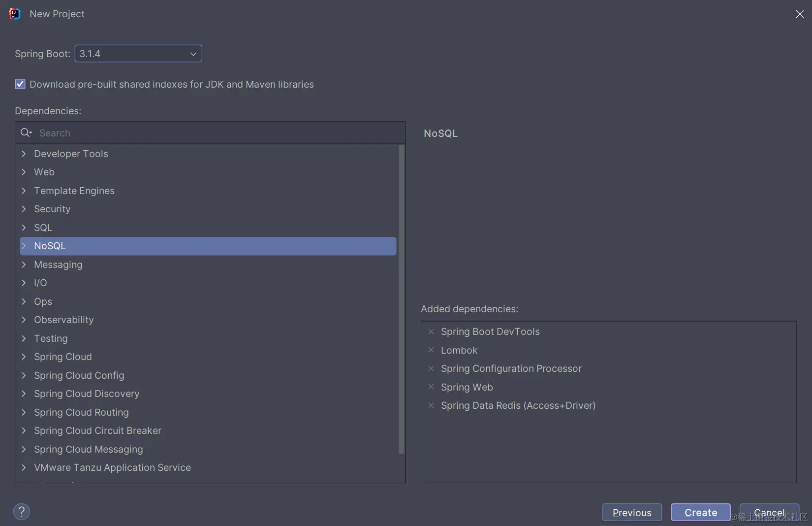Select the Testing tree row
This screenshot has width=812, height=526.
click(x=208, y=338)
